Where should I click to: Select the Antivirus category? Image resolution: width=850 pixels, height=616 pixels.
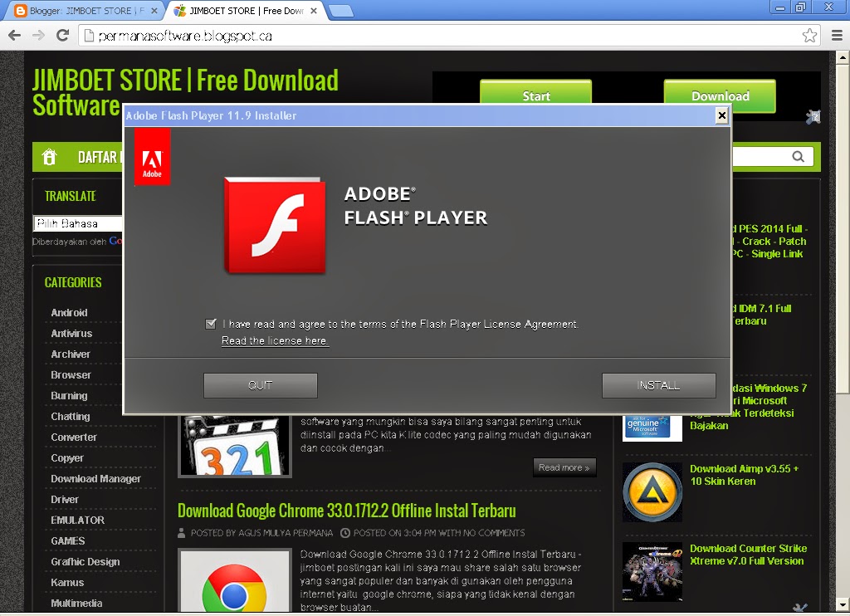click(x=71, y=334)
